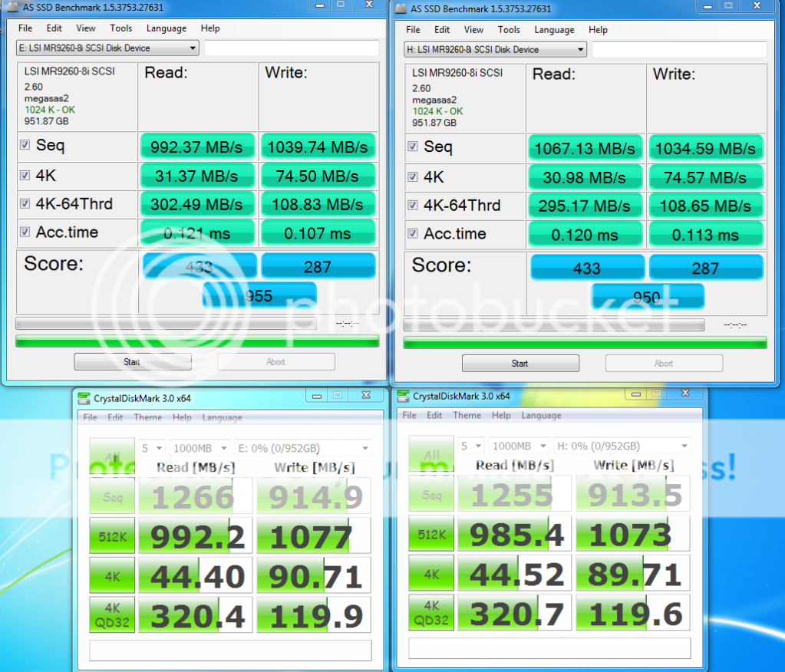Open Theme menu in CrystalDiskMark H: window
The width and height of the screenshot is (785, 672).
(467, 415)
